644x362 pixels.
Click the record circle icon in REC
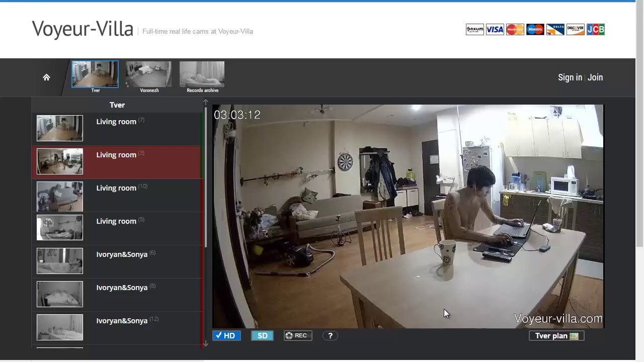pos(289,336)
